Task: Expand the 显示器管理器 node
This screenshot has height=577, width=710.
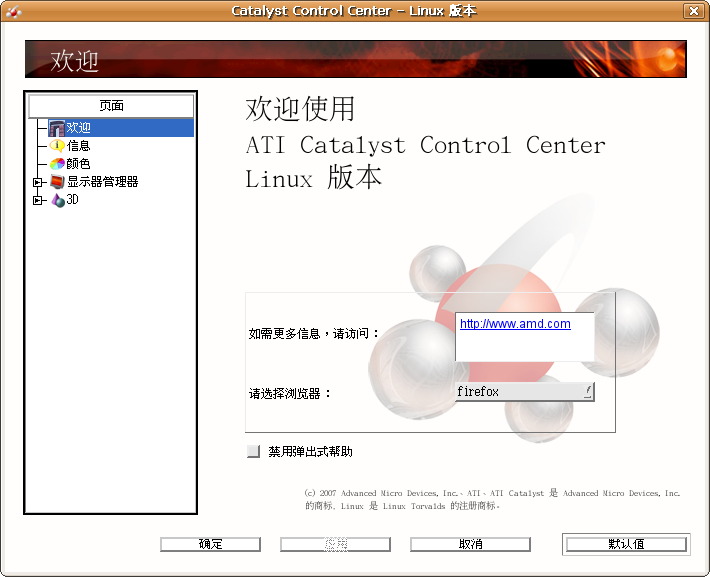Action: pos(37,182)
